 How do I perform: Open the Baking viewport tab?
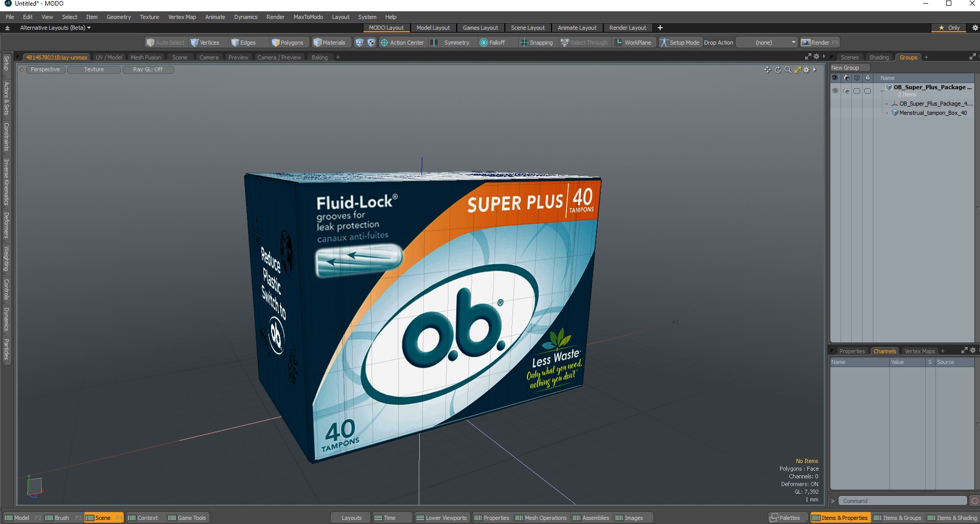(319, 57)
